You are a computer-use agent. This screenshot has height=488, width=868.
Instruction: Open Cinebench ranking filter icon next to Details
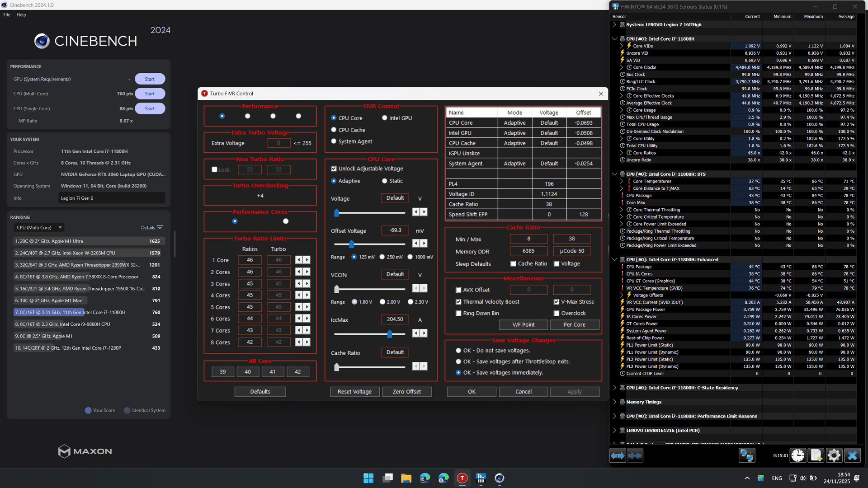coord(160,227)
